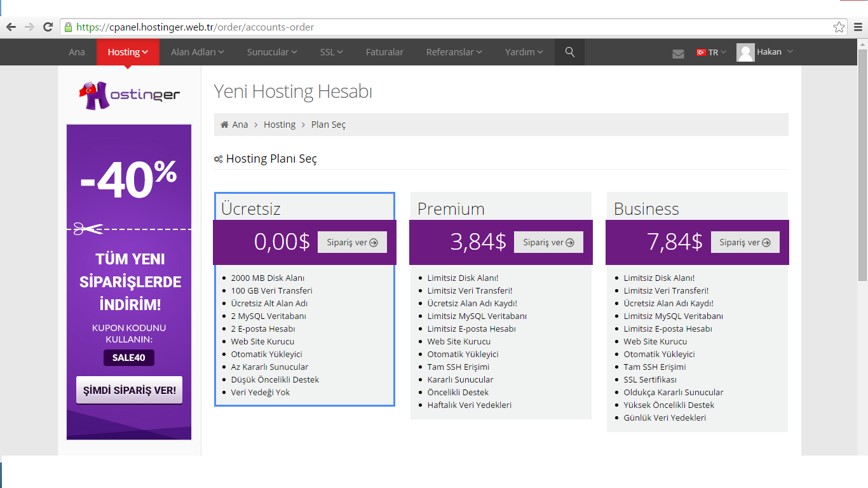
Task: Click the 7,84$ price
Action: (x=675, y=241)
